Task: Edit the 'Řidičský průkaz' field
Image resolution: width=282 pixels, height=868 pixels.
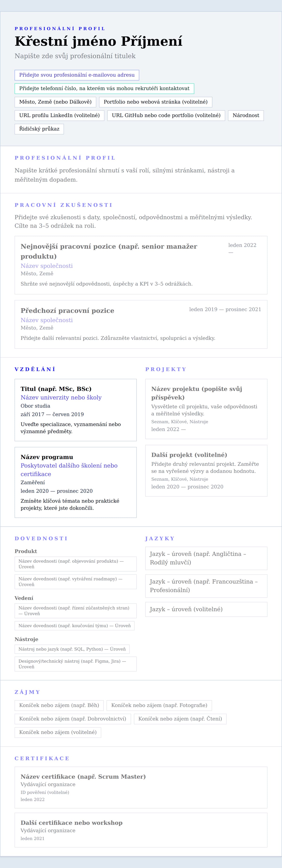Action: (x=39, y=129)
